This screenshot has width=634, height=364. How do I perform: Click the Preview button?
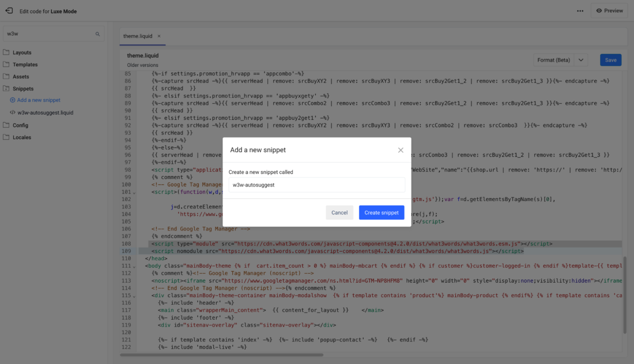pos(609,11)
